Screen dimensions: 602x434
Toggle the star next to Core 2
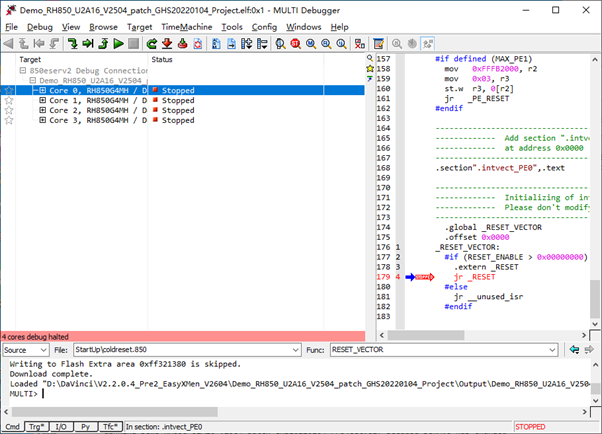pyautogui.click(x=8, y=110)
